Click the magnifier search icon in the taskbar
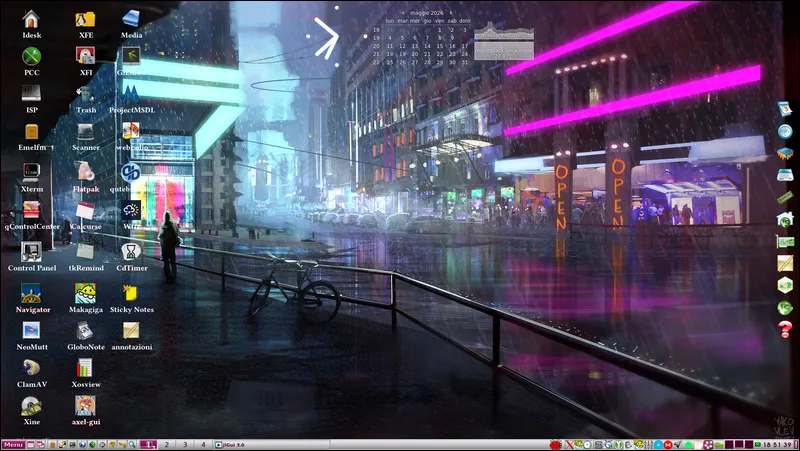The width and height of the screenshot is (800, 451). pyautogui.click(x=132, y=445)
